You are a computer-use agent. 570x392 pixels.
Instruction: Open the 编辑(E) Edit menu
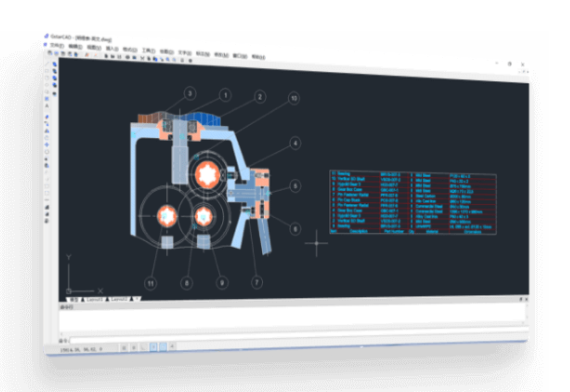[x=75, y=47]
